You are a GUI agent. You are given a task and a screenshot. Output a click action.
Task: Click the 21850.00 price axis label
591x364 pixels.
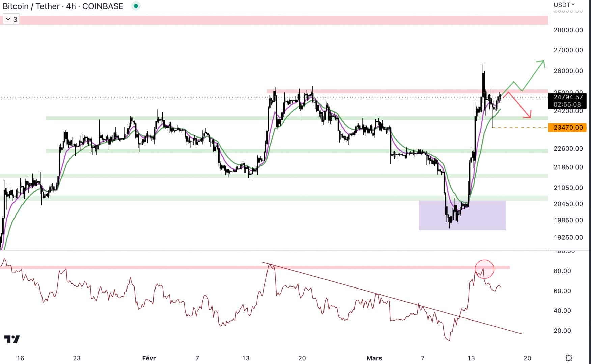coord(568,167)
